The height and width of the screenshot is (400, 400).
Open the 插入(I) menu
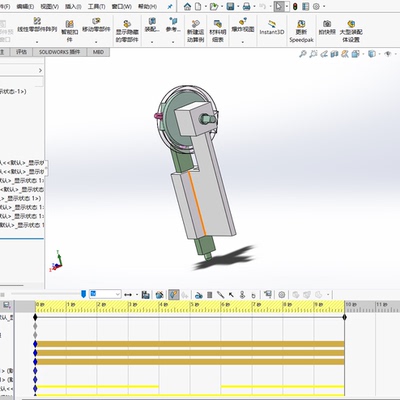click(73, 6)
